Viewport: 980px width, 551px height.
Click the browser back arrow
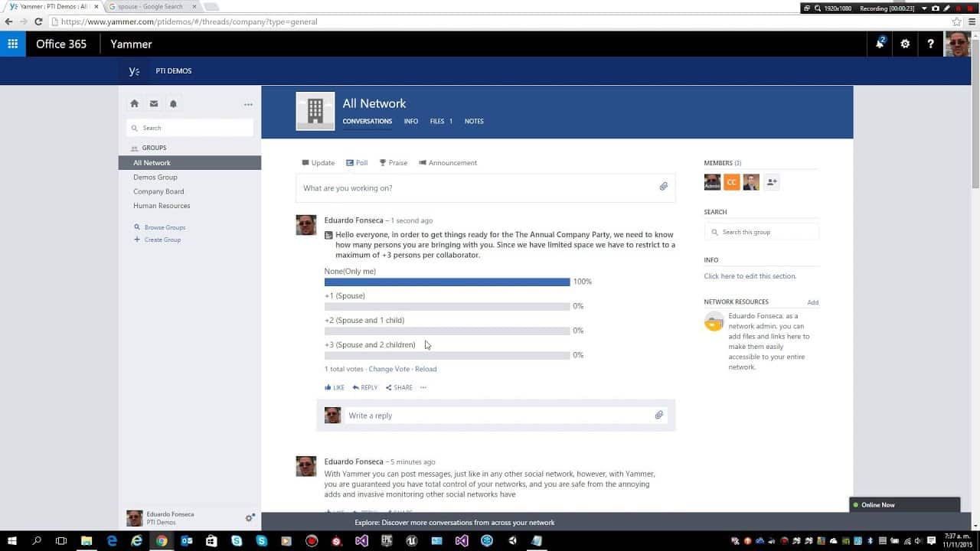[x=9, y=21]
